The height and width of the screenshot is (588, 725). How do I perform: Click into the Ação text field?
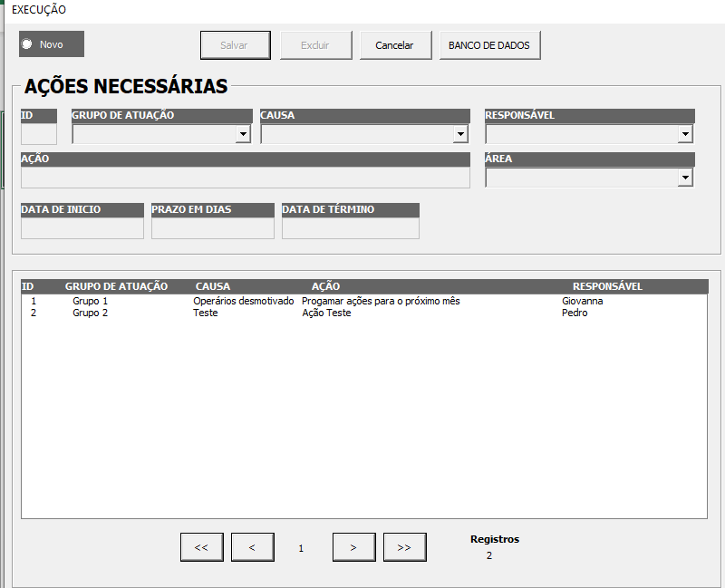246,178
